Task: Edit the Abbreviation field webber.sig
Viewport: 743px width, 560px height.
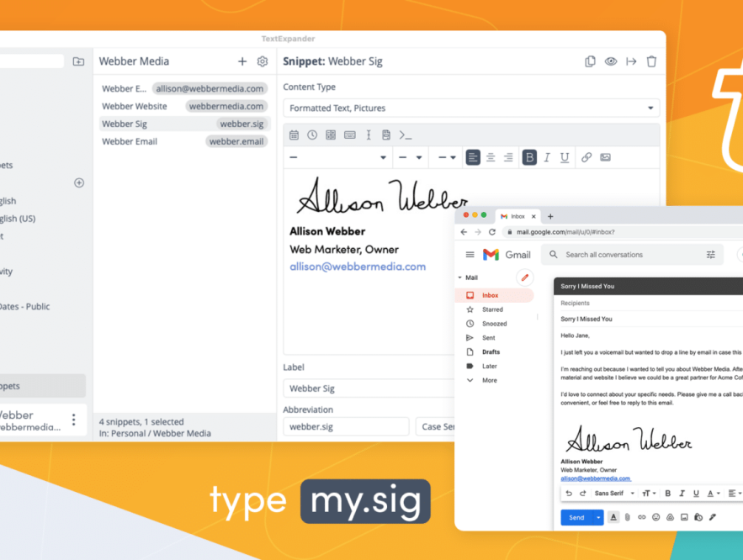Action: coord(346,426)
